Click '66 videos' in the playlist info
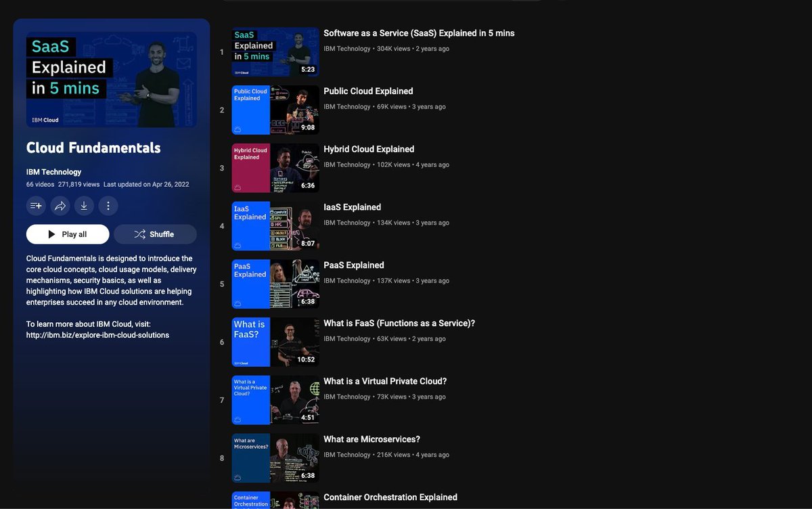The image size is (812, 509). 40,184
